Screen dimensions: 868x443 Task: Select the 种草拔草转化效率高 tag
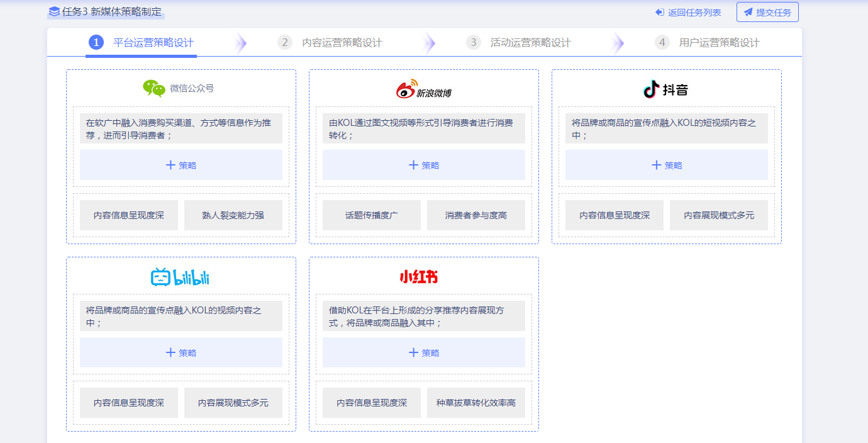476,403
